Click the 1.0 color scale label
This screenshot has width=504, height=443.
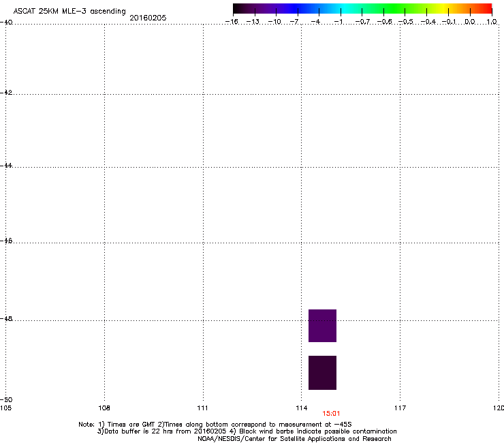pyautogui.click(x=492, y=22)
